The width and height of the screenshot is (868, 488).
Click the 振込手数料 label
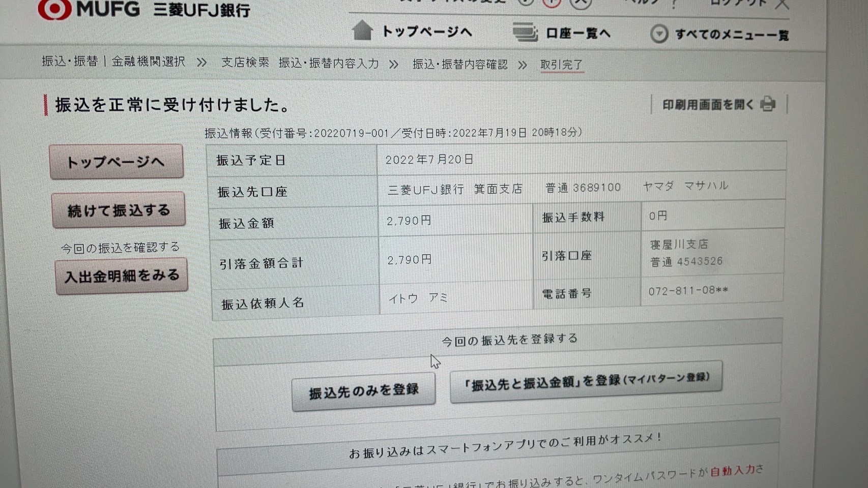click(573, 218)
